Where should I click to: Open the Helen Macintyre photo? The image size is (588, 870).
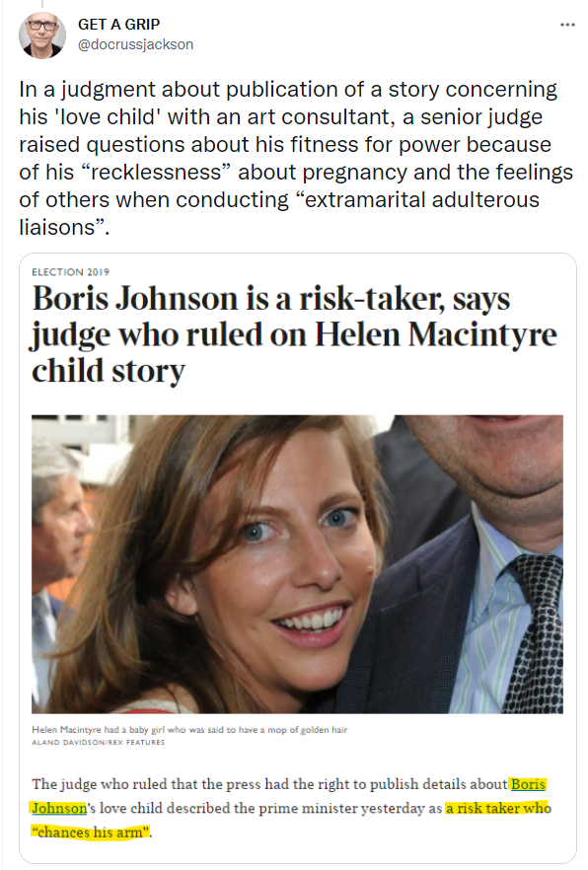point(297,564)
